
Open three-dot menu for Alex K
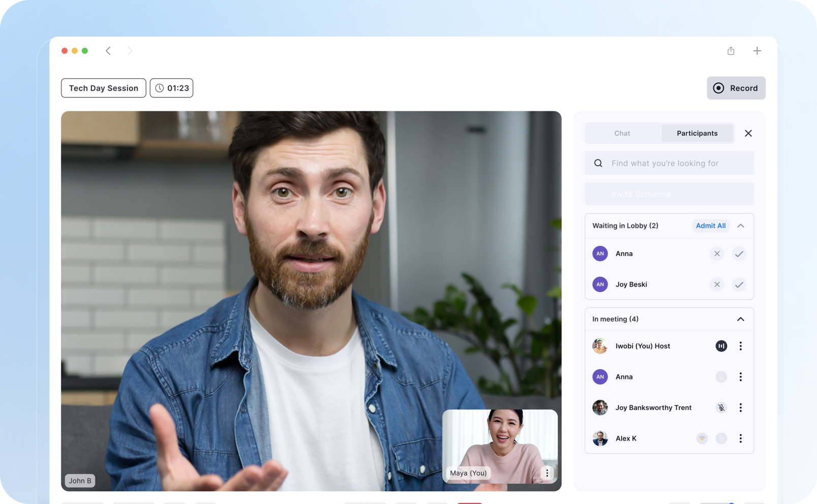740,438
